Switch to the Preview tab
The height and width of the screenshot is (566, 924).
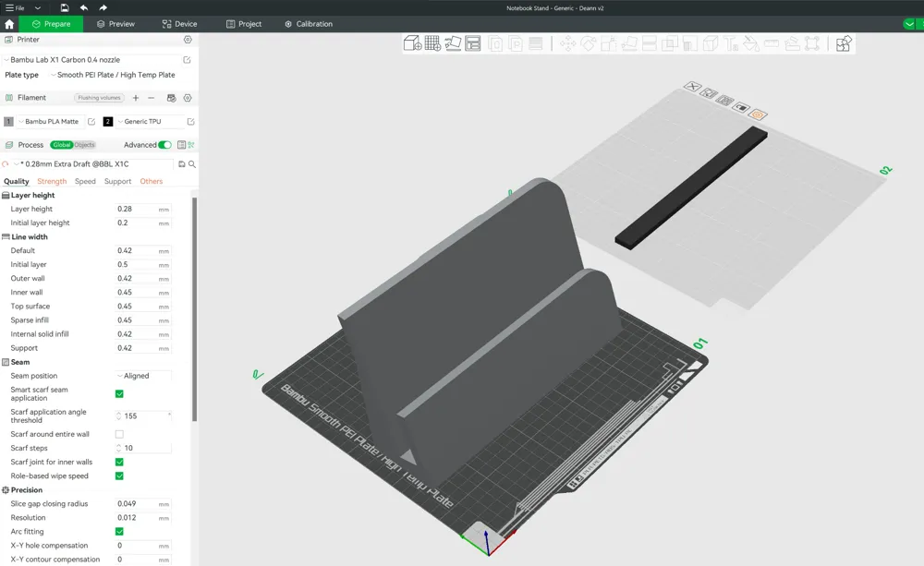point(116,24)
